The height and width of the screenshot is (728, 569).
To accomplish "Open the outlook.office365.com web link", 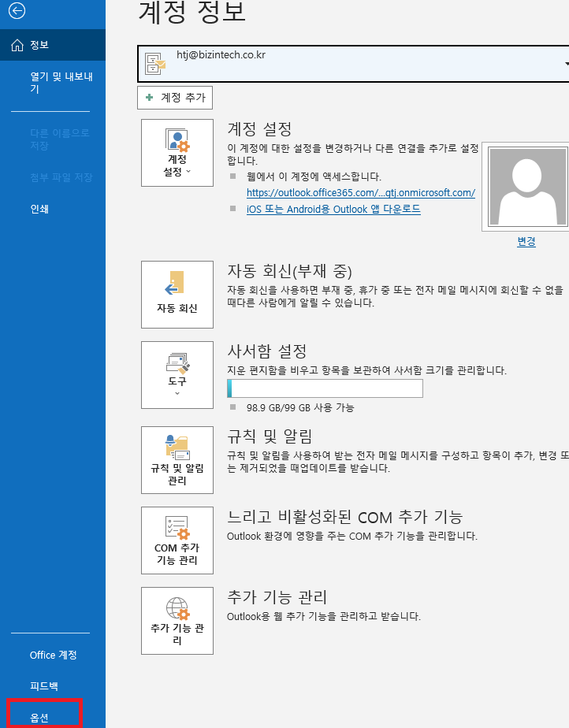I will 361,193.
